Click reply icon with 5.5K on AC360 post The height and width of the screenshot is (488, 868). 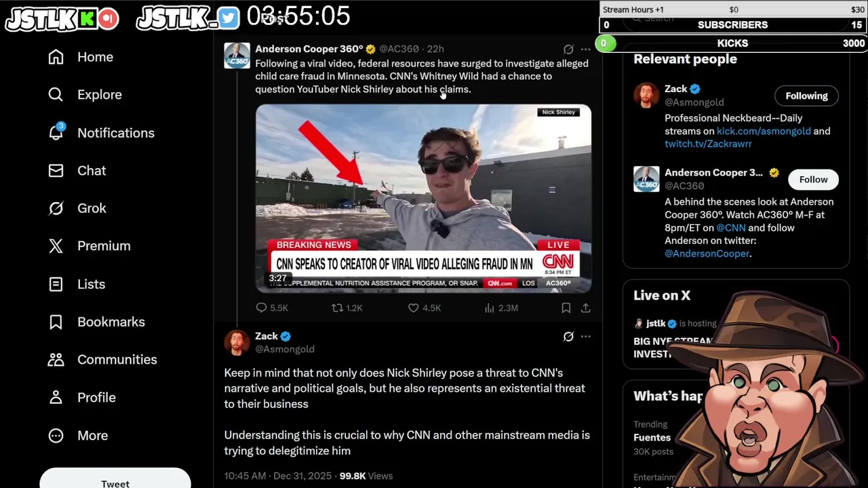(x=261, y=308)
